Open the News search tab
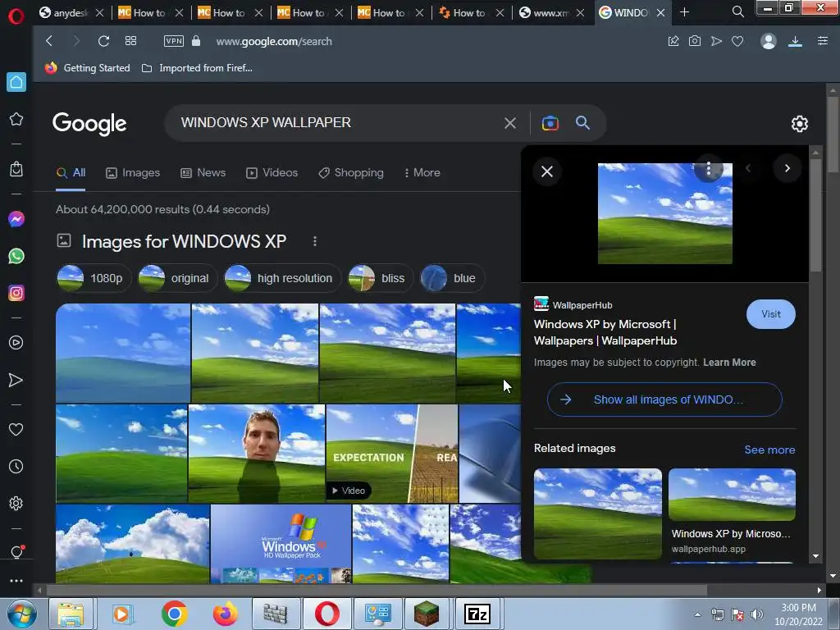The image size is (840, 630). 203,172
